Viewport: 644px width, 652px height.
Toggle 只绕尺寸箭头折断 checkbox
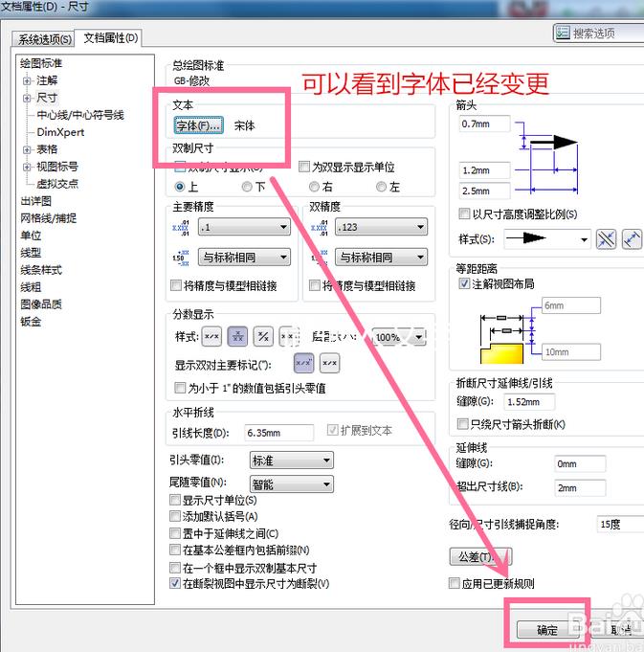click(x=462, y=424)
